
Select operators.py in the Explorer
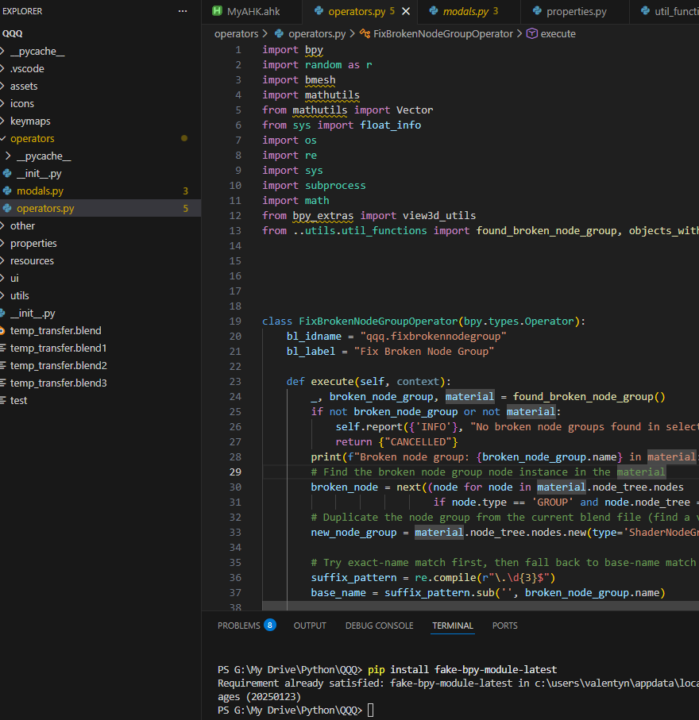pyautogui.click(x=100, y=208)
